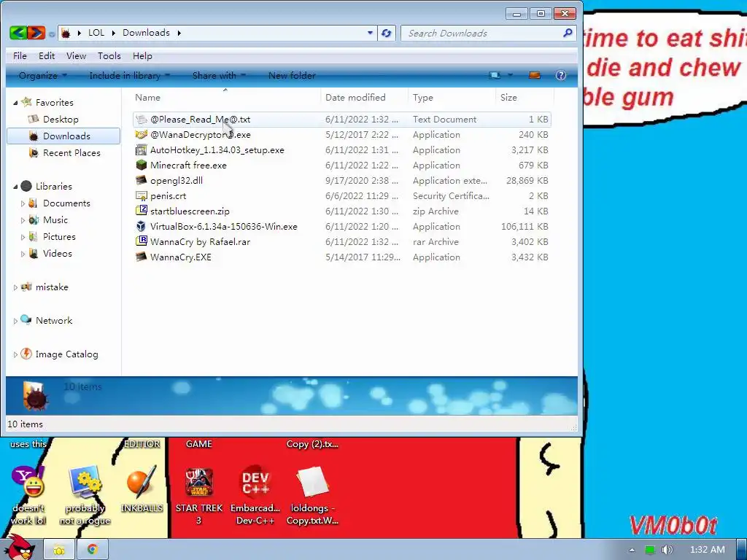Click the VirtualBox installer cube icon

click(x=141, y=226)
